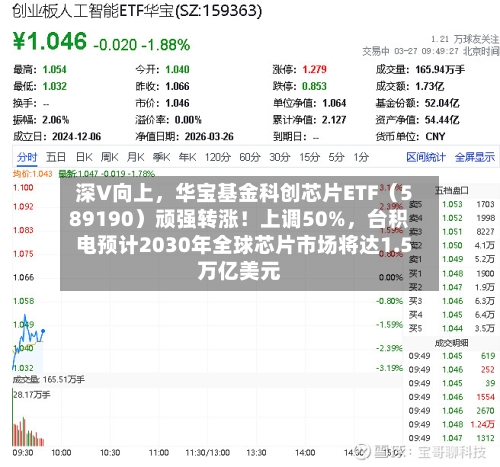Open the 日K daily candlestick tab
This screenshot has width=500, height=467.
tap(84, 157)
